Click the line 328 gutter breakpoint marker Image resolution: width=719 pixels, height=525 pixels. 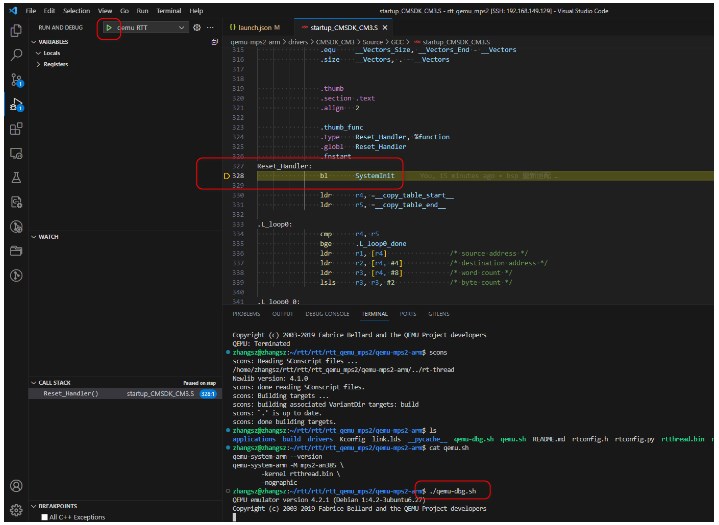tap(228, 176)
